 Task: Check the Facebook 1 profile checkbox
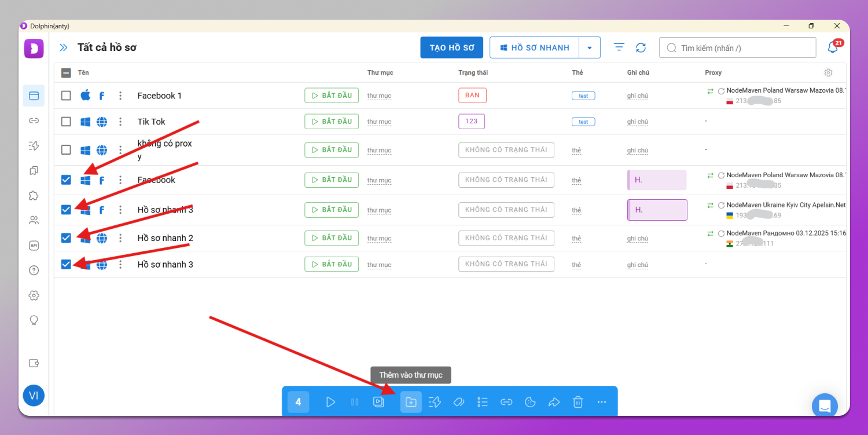tap(66, 96)
